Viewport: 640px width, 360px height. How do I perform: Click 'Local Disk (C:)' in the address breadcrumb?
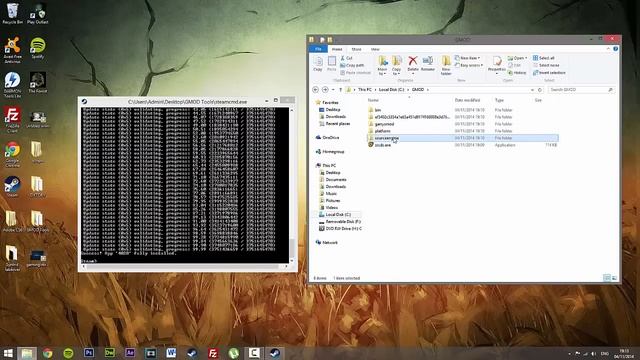(x=391, y=89)
